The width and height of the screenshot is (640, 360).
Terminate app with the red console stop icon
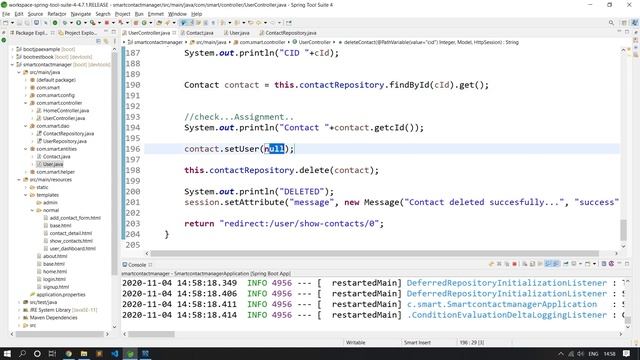(x=514, y=264)
